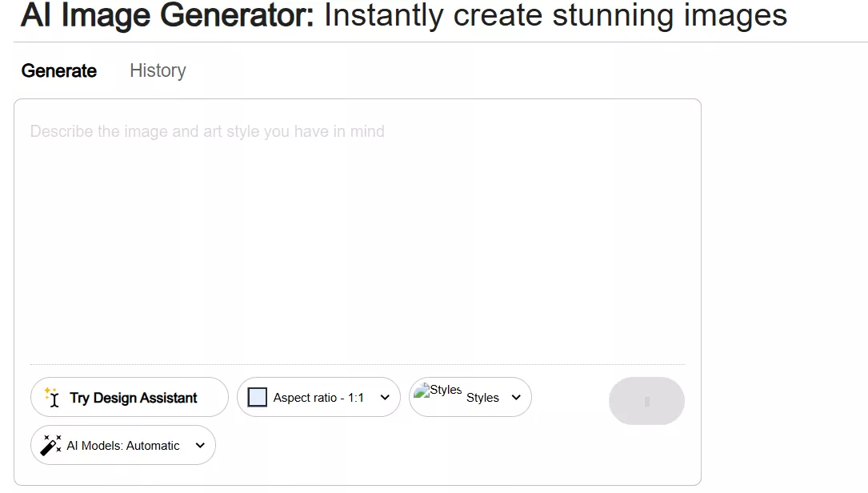The height and width of the screenshot is (493, 868).
Task: Click the Try Design Assistant button
Action: pos(130,397)
